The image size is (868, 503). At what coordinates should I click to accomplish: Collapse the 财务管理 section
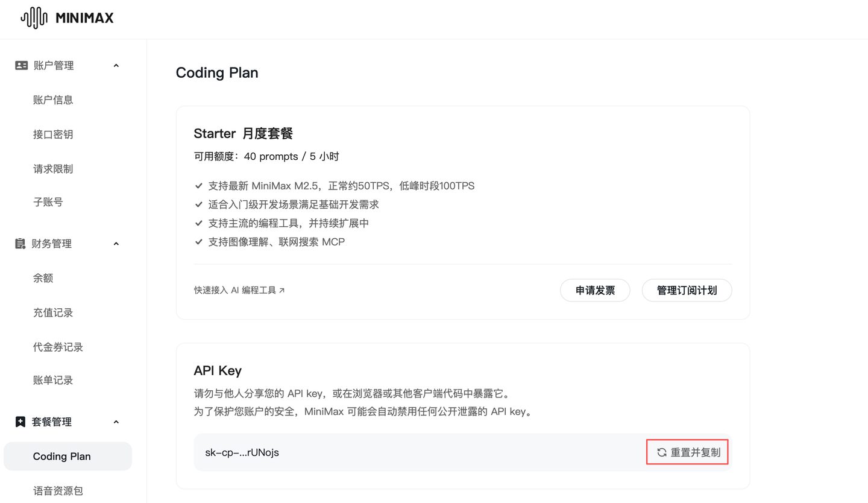[x=116, y=244]
